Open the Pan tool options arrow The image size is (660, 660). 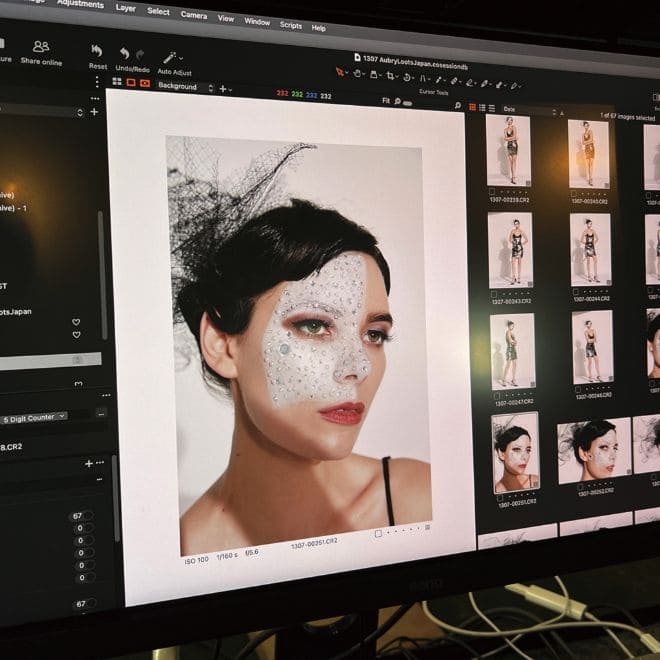[364, 75]
